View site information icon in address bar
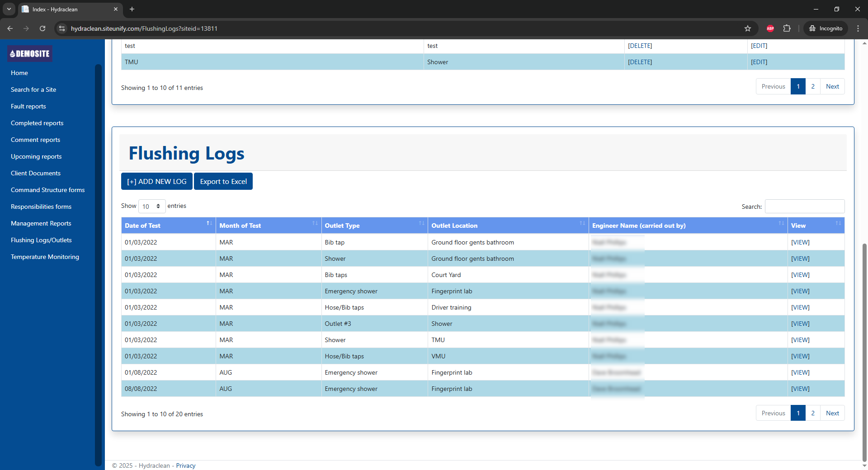868x470 pixels. pos(62,28)
